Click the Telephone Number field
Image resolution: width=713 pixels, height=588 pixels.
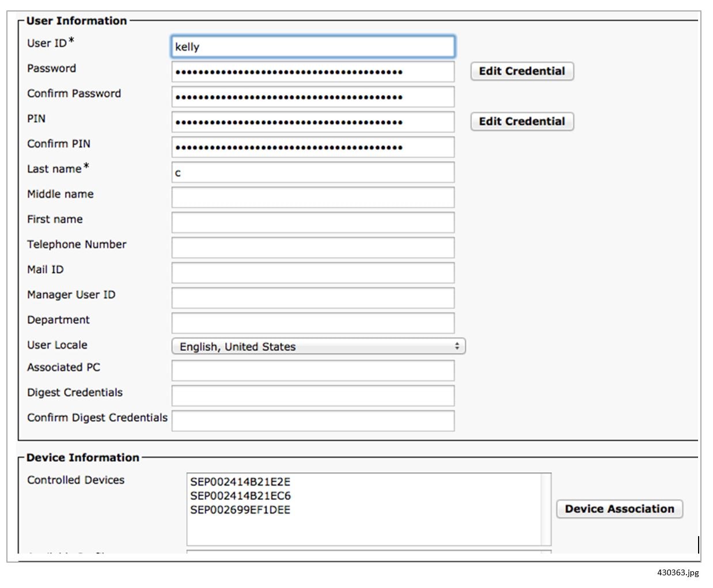click(313, 247)
